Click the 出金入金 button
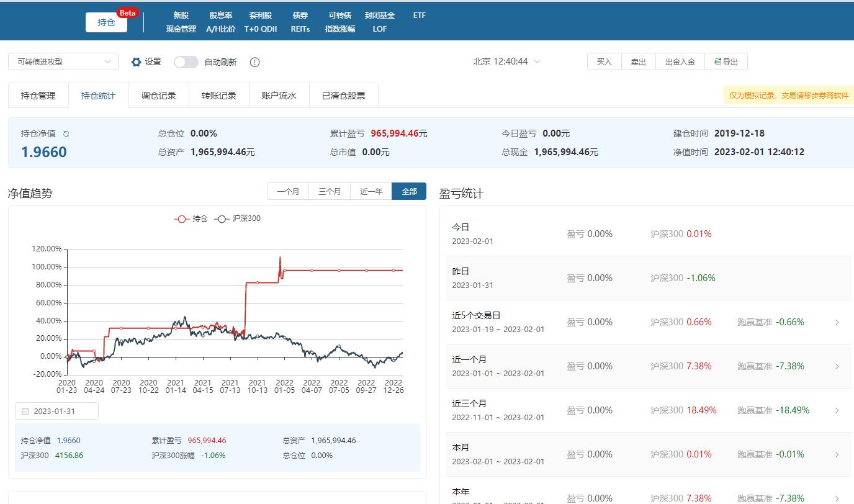854x504 pixels. (680, 61)
